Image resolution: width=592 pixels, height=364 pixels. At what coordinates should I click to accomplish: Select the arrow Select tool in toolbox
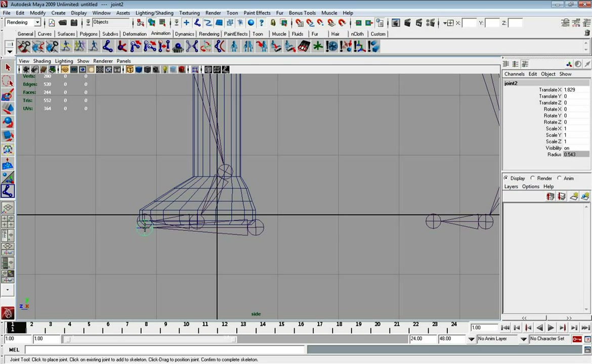click(x=8, y=68)
